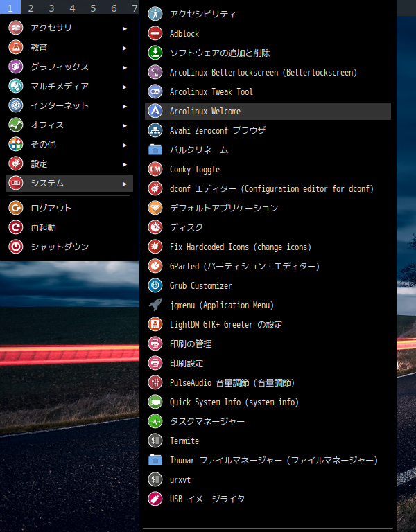Click the red Adblock icon
This screenshot has height=532, width=416.
[155, 33]
